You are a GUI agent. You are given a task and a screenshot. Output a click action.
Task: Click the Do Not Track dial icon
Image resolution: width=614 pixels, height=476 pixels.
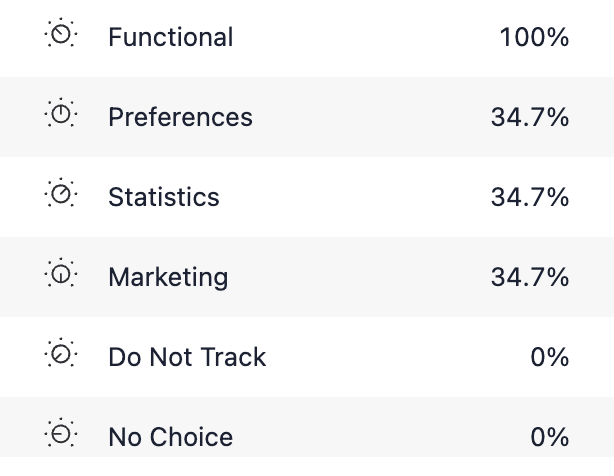[61, 356]
